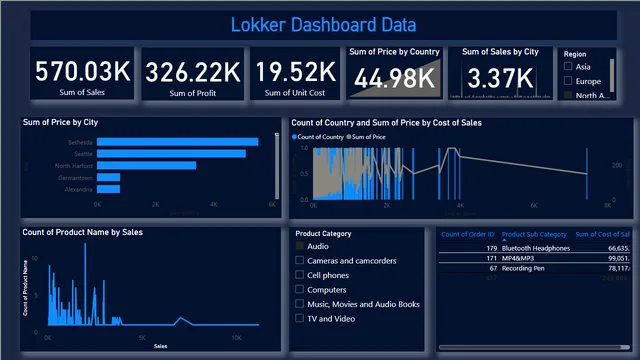Select the 44.98K Sum of Price by Country card
Viewport: 640px width, 360px height.
394,73
